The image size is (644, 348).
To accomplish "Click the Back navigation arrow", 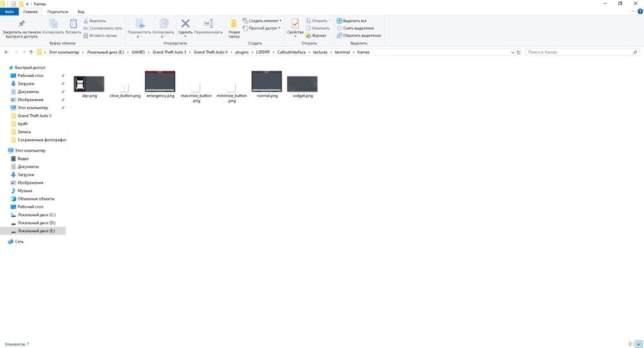I will point(6,52).
